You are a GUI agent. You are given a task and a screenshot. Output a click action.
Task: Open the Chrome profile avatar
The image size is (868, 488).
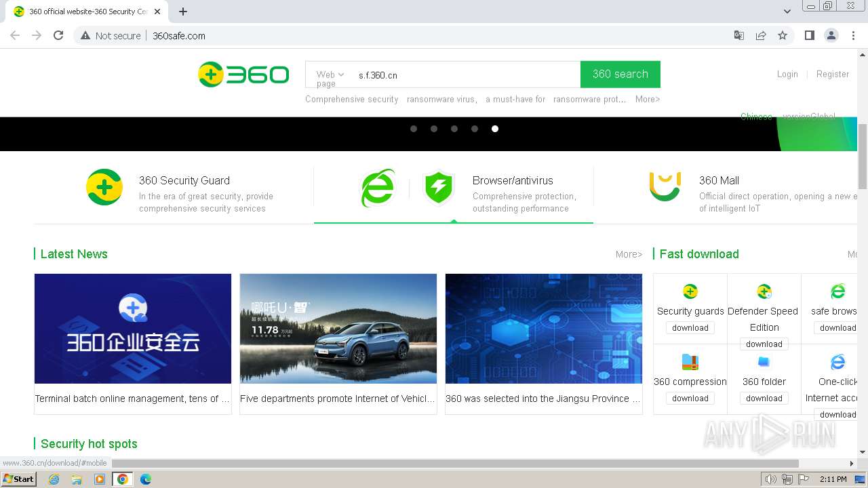[831, 35]
